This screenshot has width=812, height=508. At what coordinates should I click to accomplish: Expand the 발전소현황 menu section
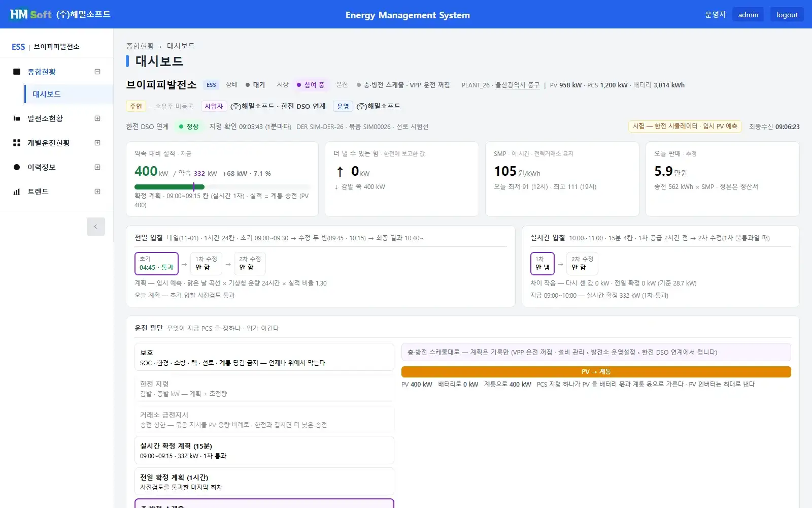[x=97, y=118]
